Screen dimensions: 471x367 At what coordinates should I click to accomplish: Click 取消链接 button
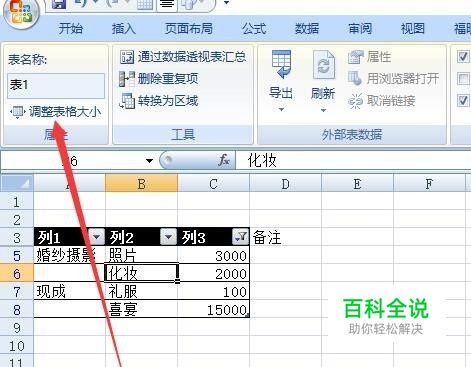click(x=382, y=101)
